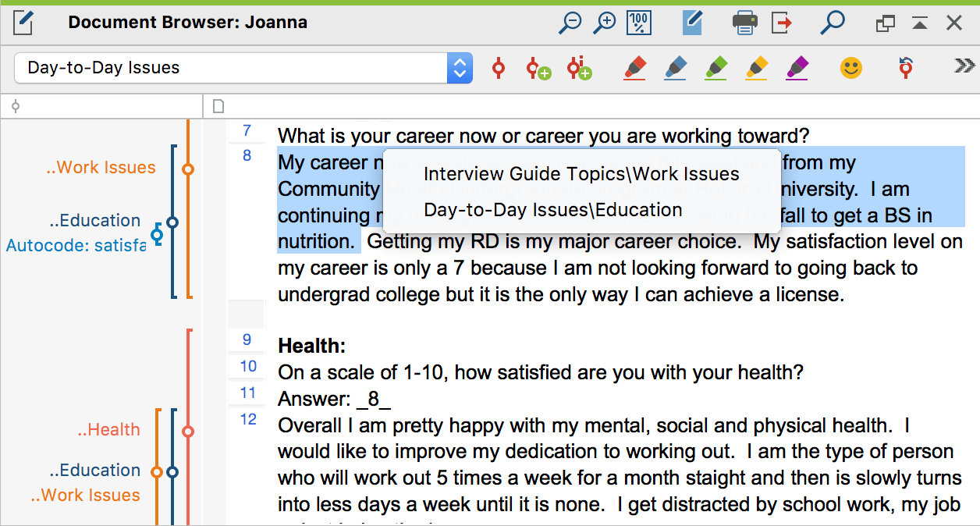Viewport: 980px width, 526px height.
Task: Open search in document
Action: pos(833,23)
